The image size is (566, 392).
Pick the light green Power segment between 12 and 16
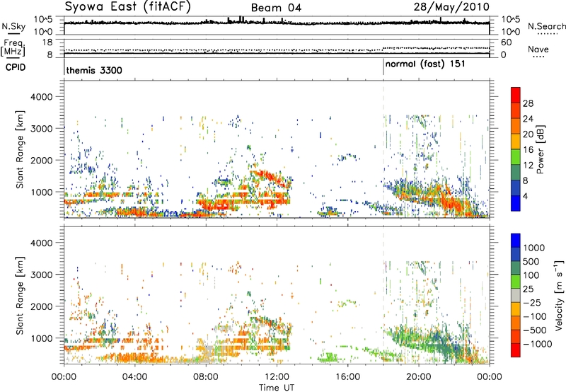coord(516,157)
